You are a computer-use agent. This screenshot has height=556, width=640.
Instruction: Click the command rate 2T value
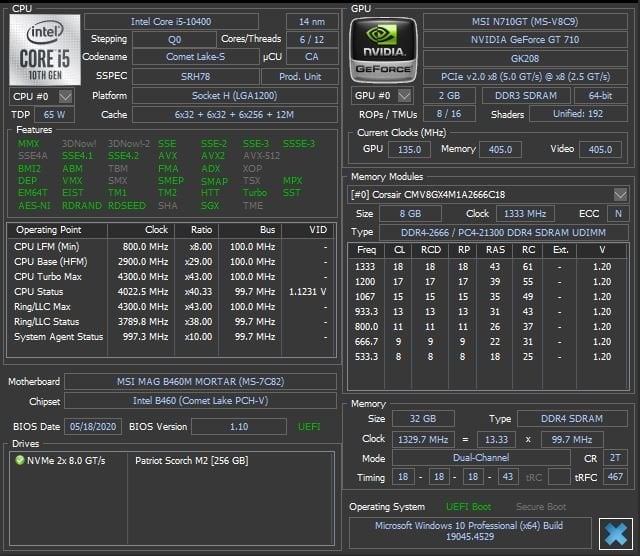[x=615, y=458]
